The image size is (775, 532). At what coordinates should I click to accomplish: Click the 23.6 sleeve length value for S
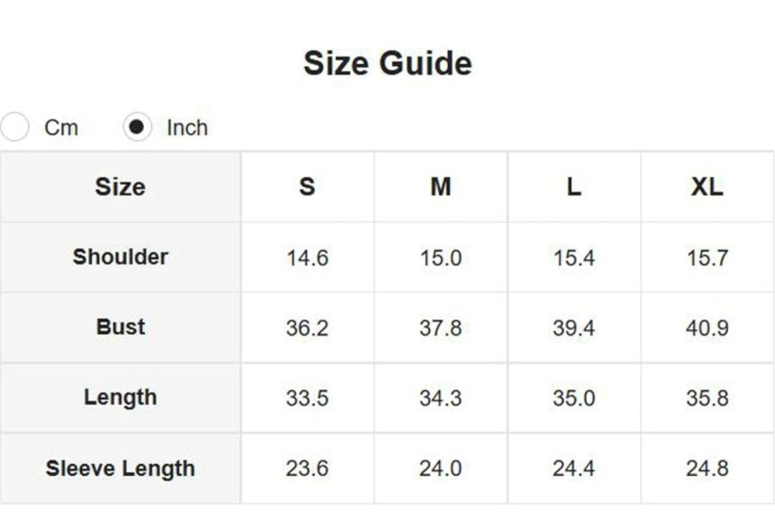click(307, 468)
